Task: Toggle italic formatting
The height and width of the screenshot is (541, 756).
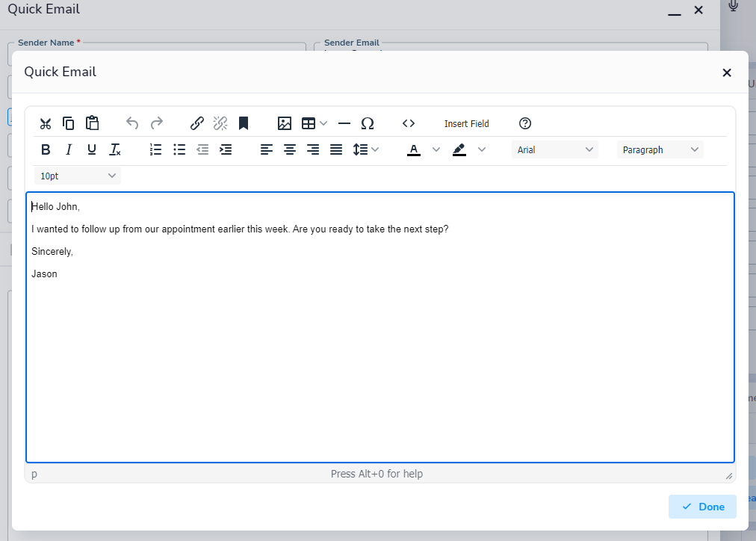Action: point(69,150)
